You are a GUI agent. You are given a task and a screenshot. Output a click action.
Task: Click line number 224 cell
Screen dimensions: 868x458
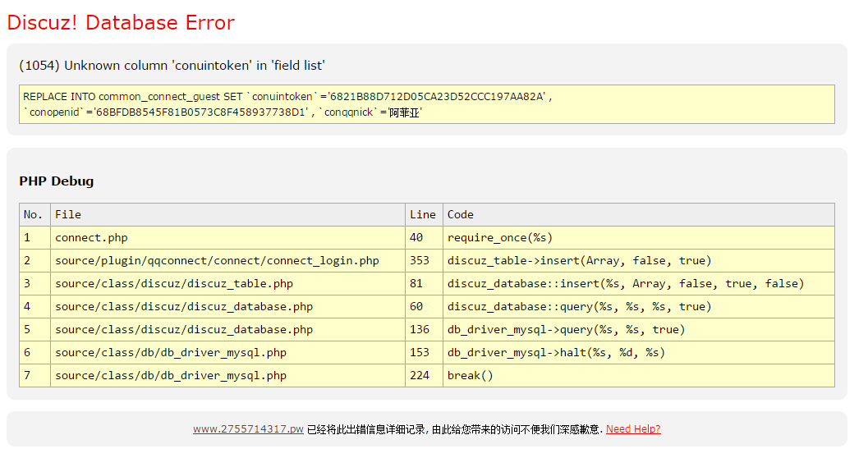[x=424, y=376]
